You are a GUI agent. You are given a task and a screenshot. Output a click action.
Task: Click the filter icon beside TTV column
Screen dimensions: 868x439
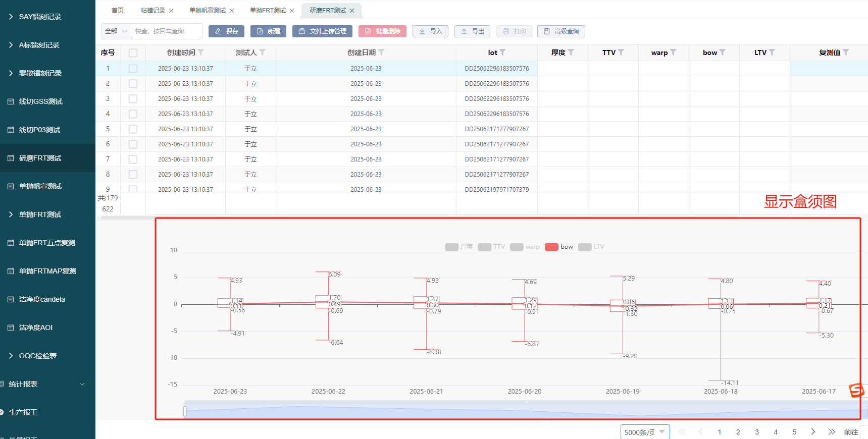pyautogui.click(x=621, y=52)
